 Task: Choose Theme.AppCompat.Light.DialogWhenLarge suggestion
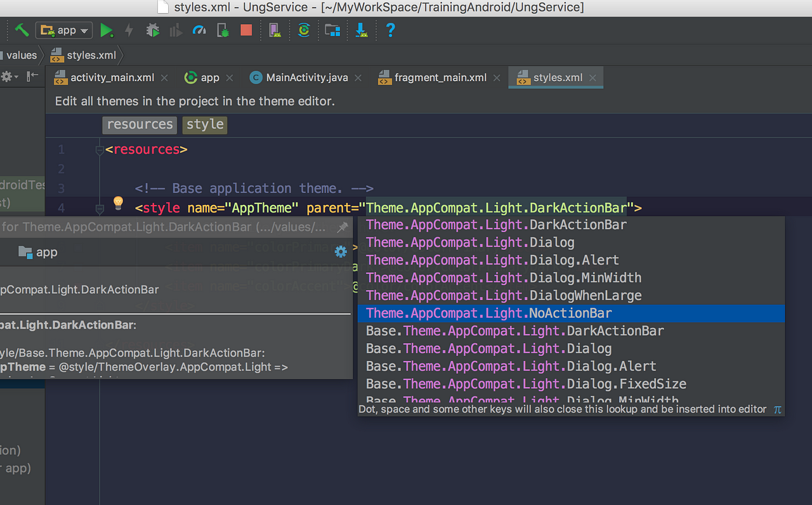tap(571, 296)
